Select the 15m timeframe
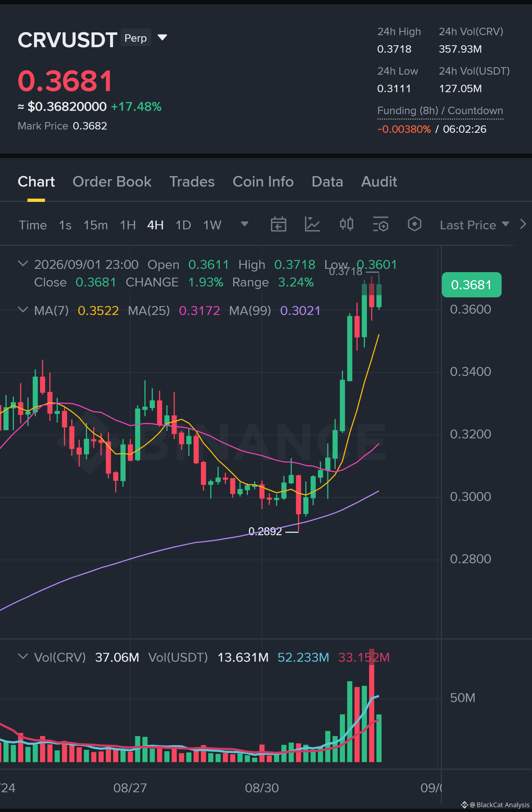The image size is (532, 812). pos(95,225)
